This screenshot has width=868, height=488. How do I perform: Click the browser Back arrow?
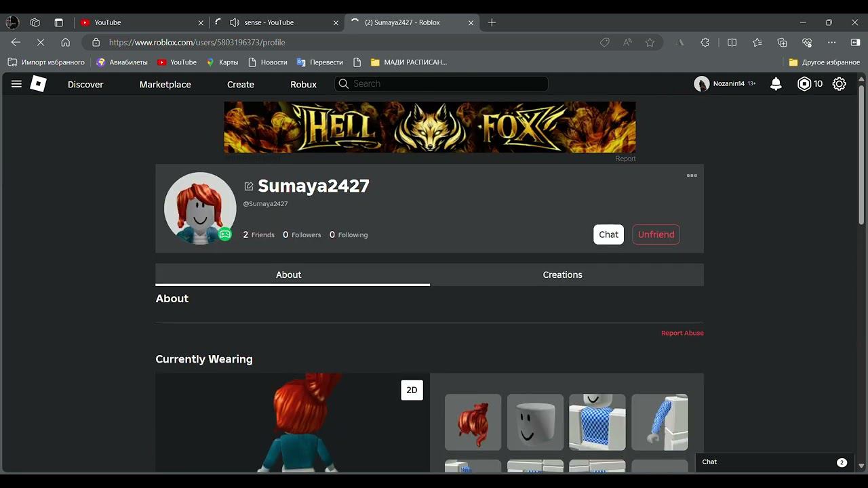tap(16, 42)
